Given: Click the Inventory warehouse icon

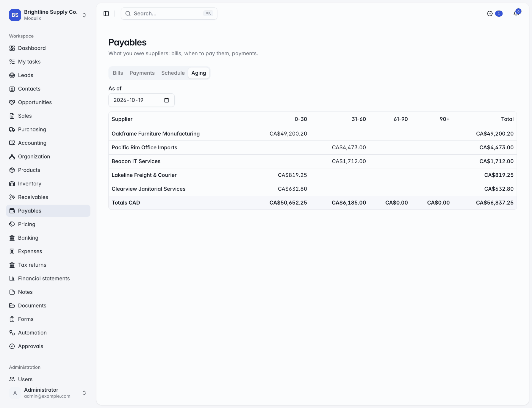Looking at the screenshot, I should pyautogui.click(x=12, y=183).
